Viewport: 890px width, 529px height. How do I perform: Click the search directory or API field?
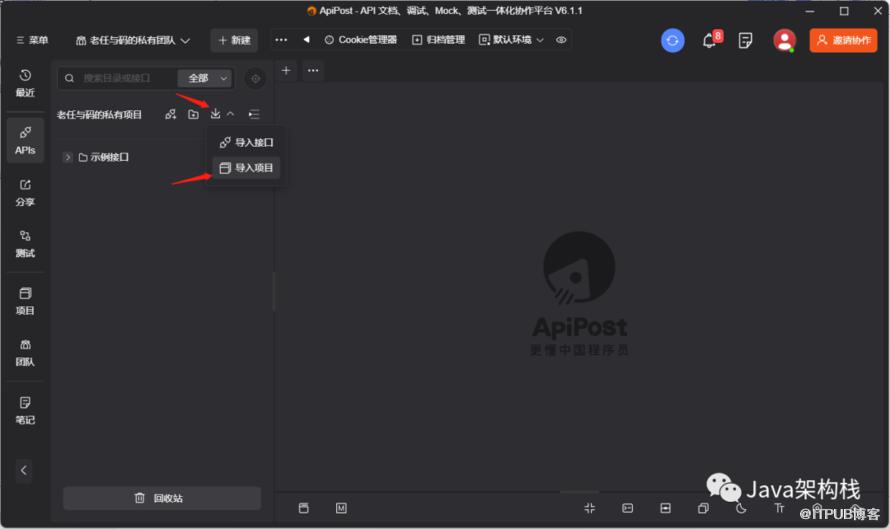point(119,78)
